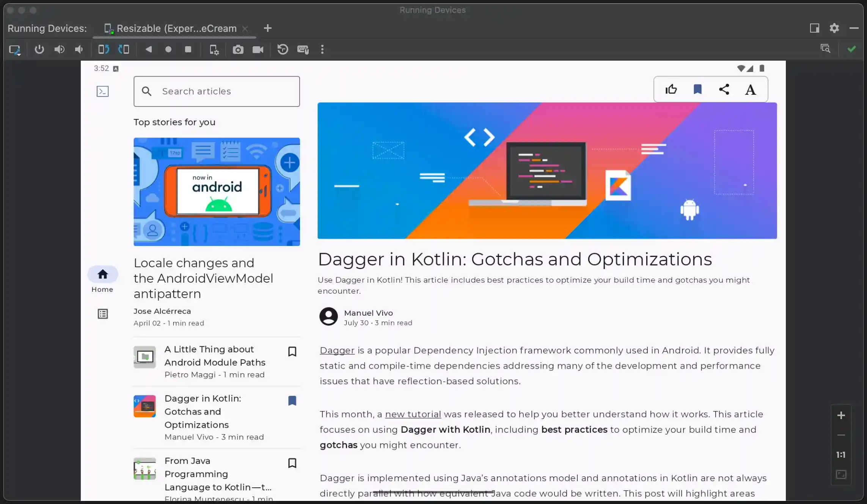The image size is (867, 504).
Task: Bookmark the From Java Programming Language article
Action: point(292,463)
